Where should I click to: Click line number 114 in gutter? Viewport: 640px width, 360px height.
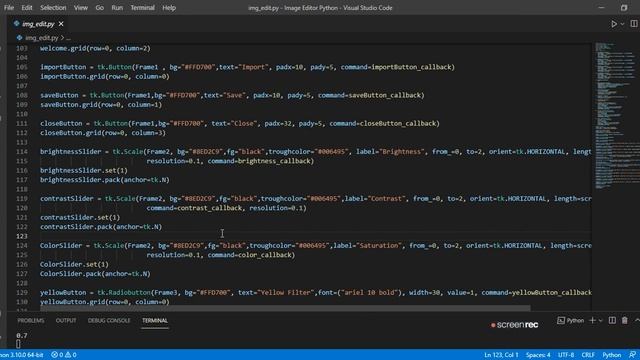[22, 151]
